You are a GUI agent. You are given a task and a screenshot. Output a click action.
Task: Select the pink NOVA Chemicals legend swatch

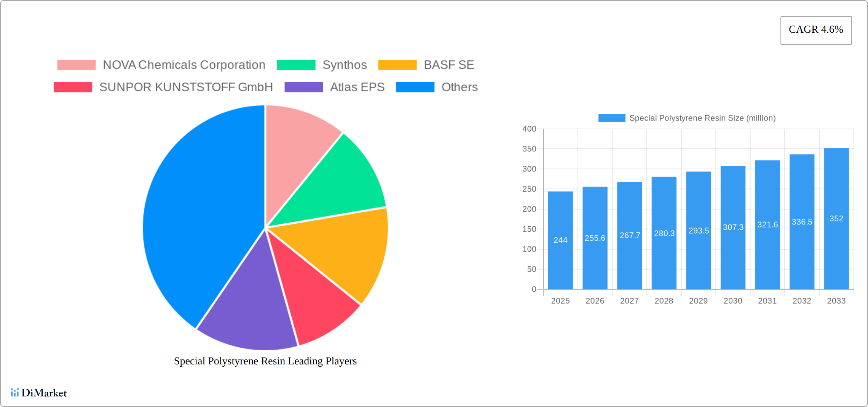pyautogui.click(x=74, y=65)
